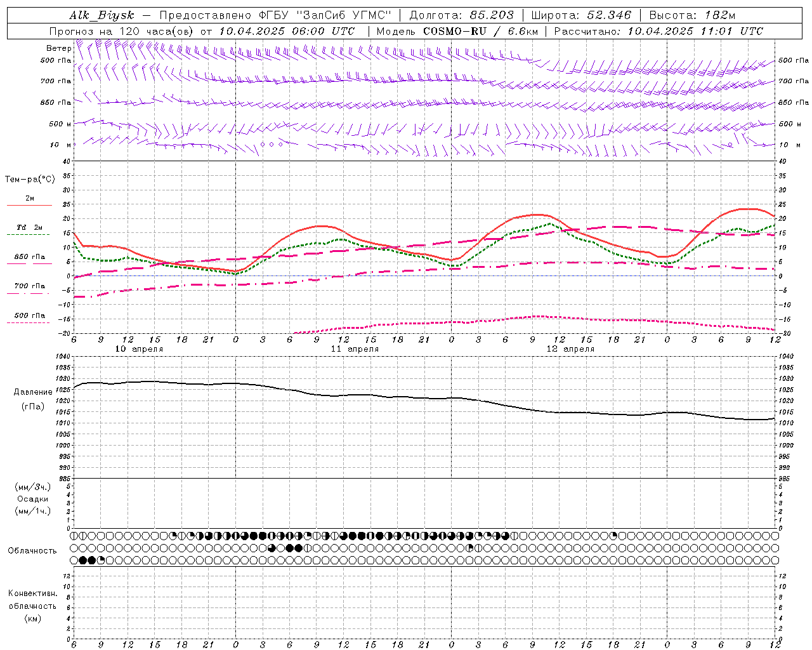Image resolution: width=812 pixels, height=650 pixels.
Task: Click the (гПа) unit label under Давление
Action: [x=33, y=407]
